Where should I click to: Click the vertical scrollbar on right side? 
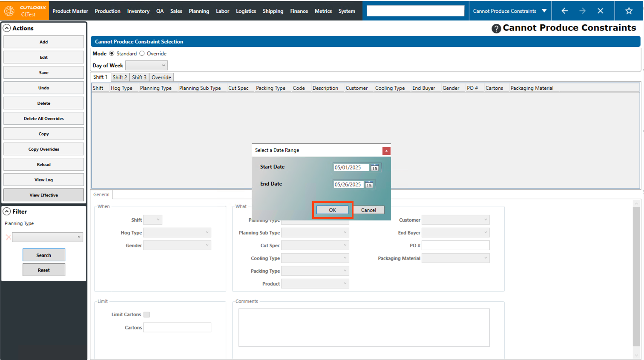(636, 277)
